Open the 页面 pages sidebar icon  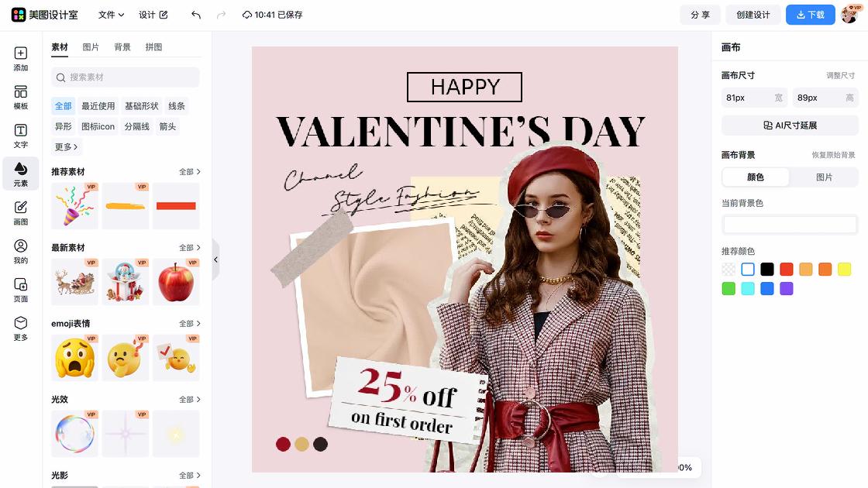[20, 290]
